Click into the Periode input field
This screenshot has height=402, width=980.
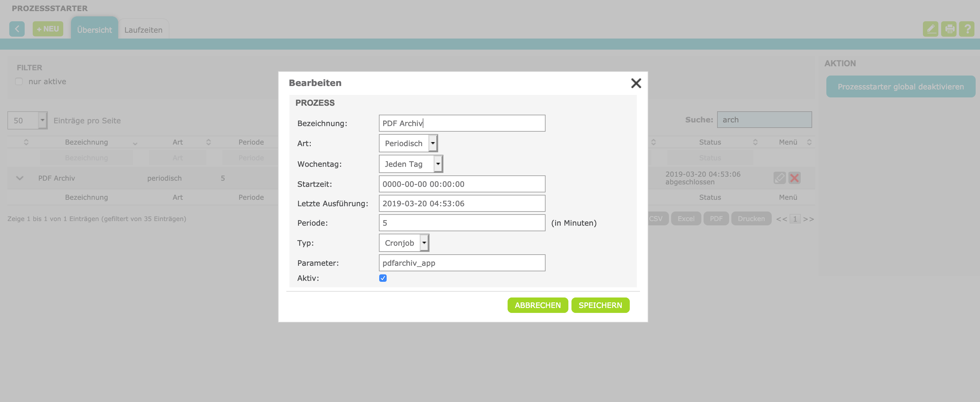point(462,223)
